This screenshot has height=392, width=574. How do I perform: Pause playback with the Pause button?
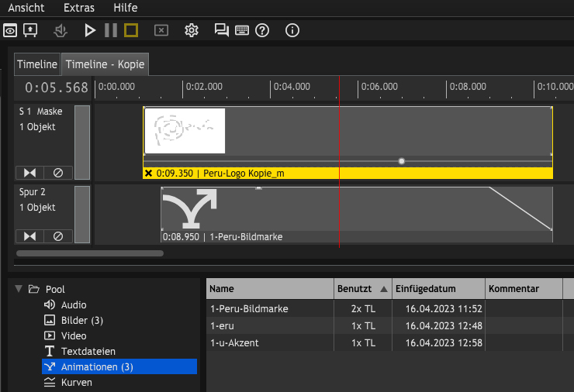111,30
